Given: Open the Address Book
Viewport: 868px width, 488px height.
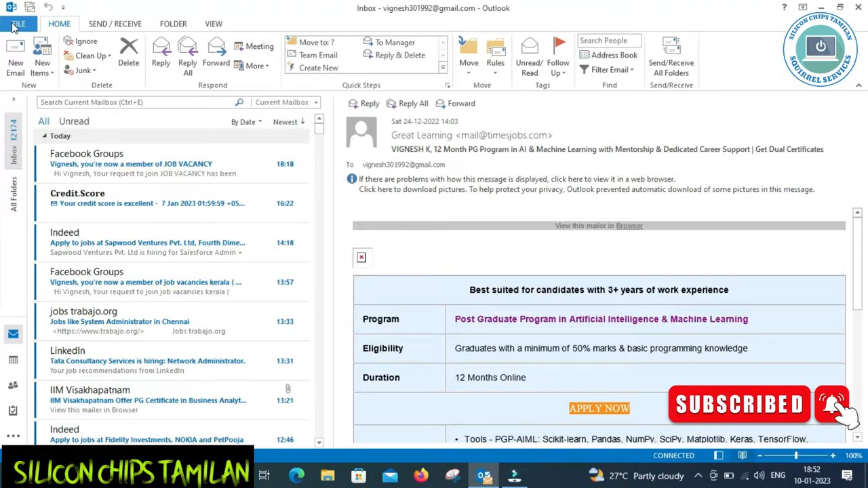Looking at the screenshot, I should (x=608, y=55).
